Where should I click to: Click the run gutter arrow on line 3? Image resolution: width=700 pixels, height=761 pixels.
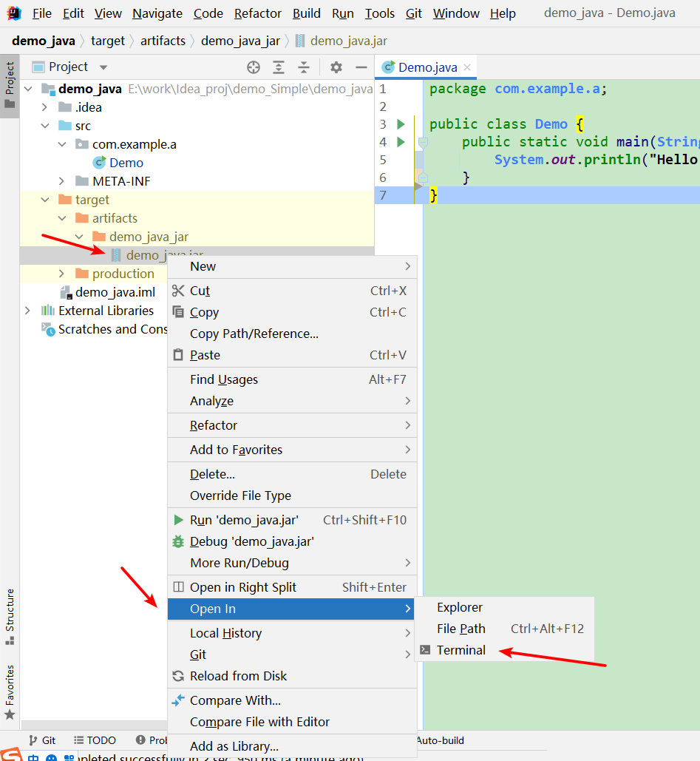pos(401,124)
